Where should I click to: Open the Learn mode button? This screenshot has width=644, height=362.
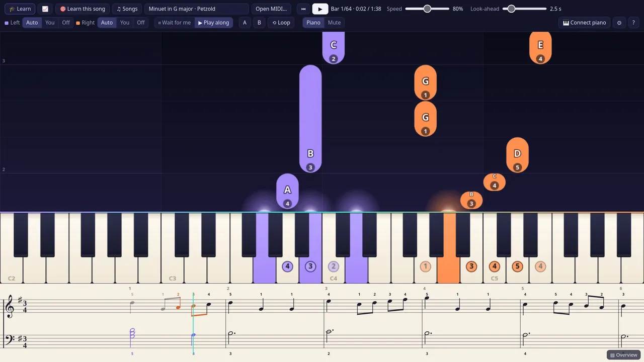pos(20,9)
